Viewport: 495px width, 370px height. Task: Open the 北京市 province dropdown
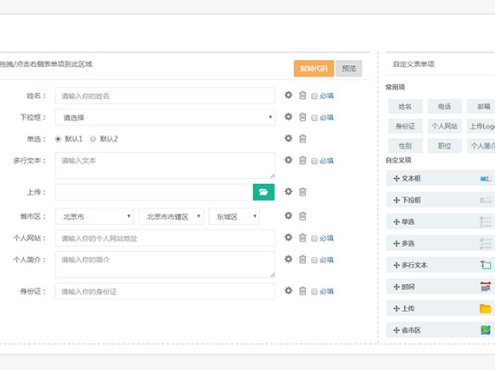94,216
